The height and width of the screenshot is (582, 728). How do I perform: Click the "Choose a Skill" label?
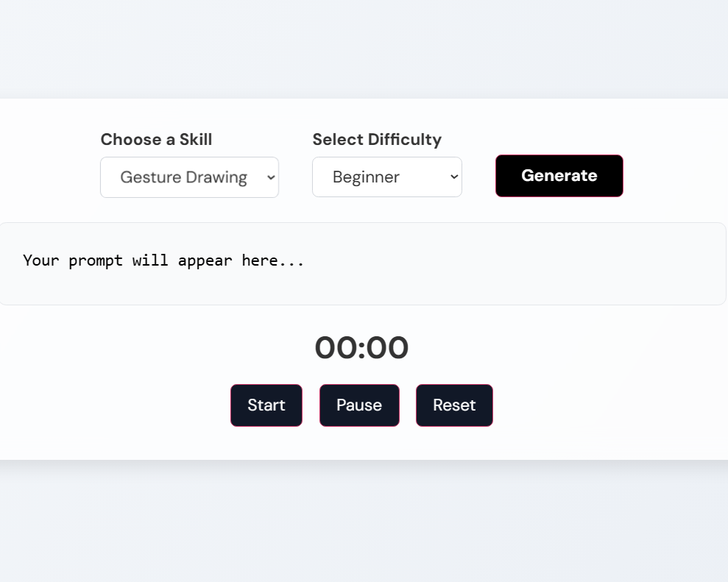click(x=157, y=139)
